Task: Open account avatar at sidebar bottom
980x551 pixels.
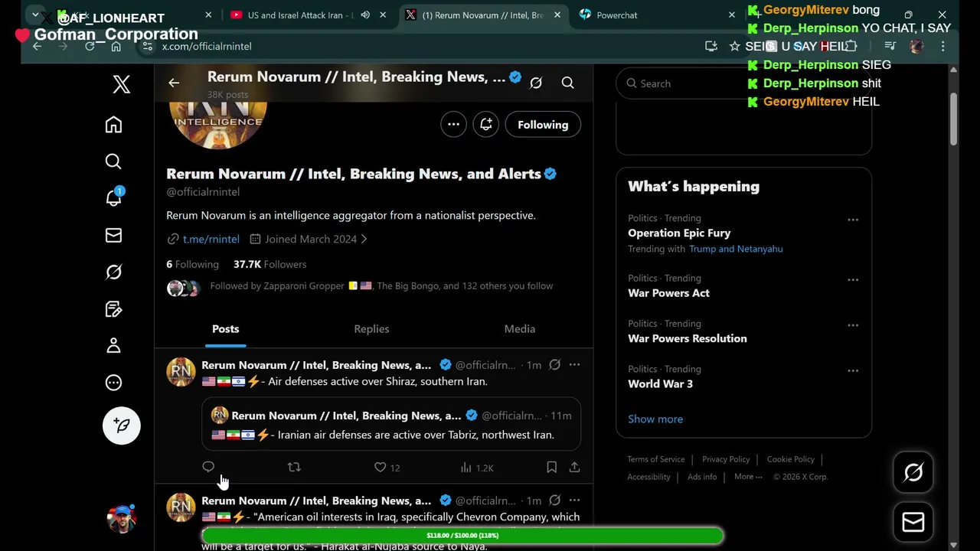Action: tap(122, 518)
